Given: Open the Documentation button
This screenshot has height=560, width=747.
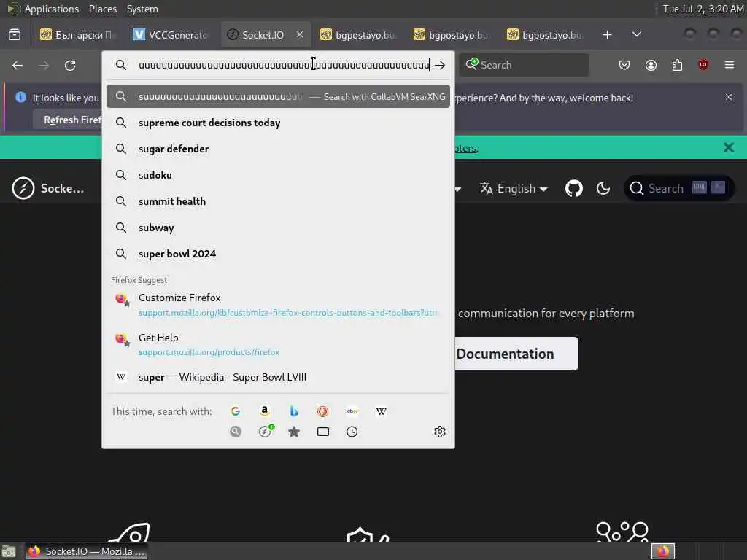Looking at the screenshot, I should 516,354.
